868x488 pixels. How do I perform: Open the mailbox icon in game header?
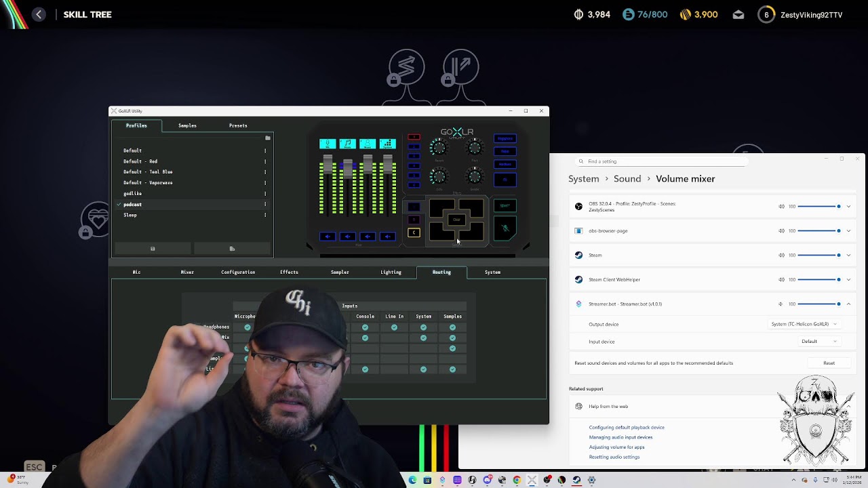(738, 14)
